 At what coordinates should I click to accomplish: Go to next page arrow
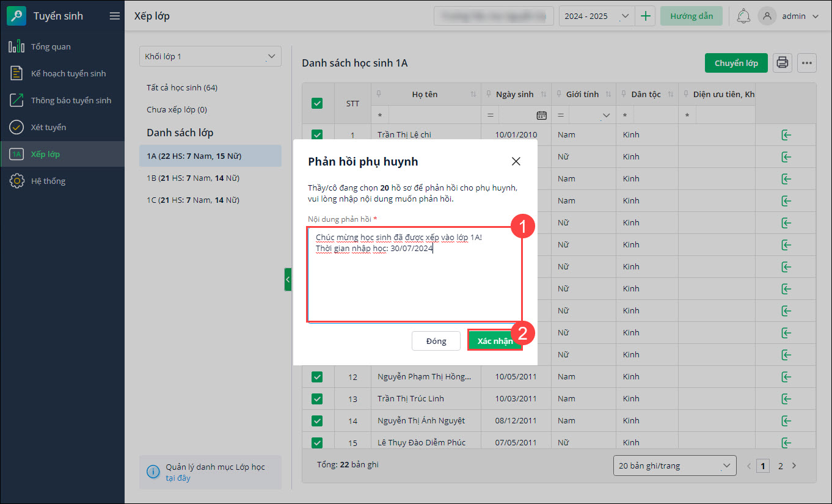click(x=794, y=466)
